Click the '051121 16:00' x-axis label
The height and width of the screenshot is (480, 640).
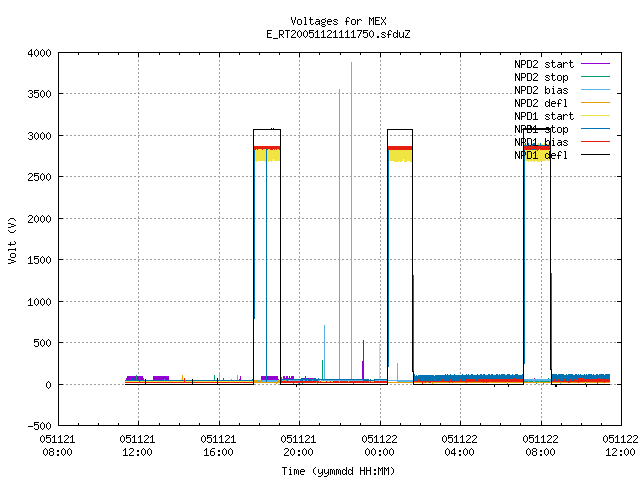(218, 446)
